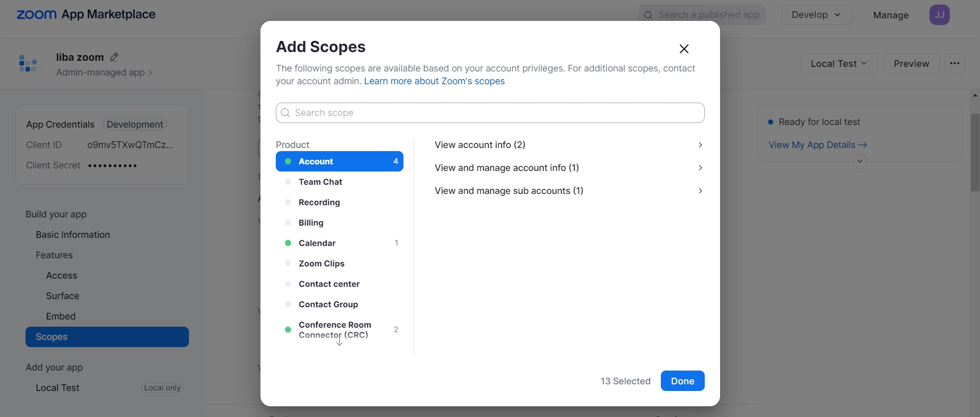
Task: Select the Team Chat product
Action: click(x=340, y=182)
